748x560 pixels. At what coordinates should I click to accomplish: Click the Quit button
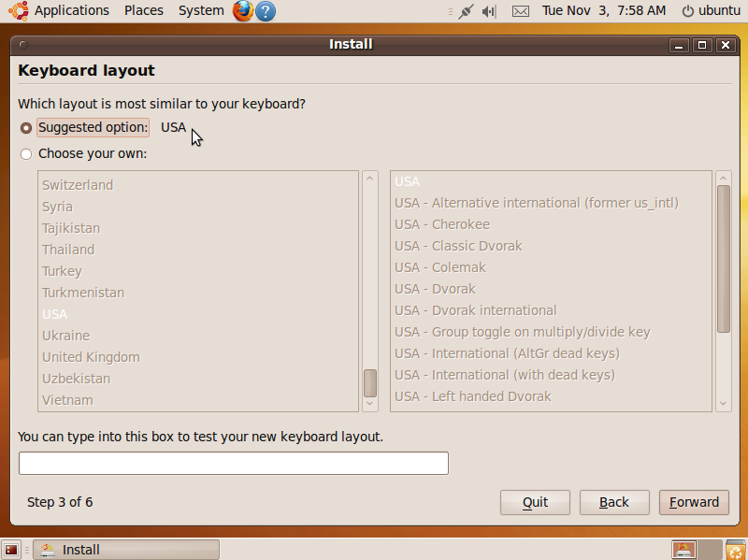(x=534, y=502)
